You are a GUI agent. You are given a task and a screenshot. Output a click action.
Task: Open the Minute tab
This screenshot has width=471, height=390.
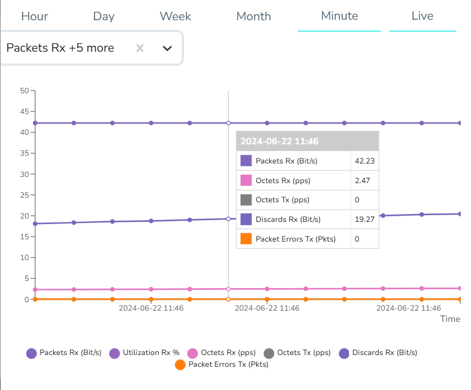339,16
